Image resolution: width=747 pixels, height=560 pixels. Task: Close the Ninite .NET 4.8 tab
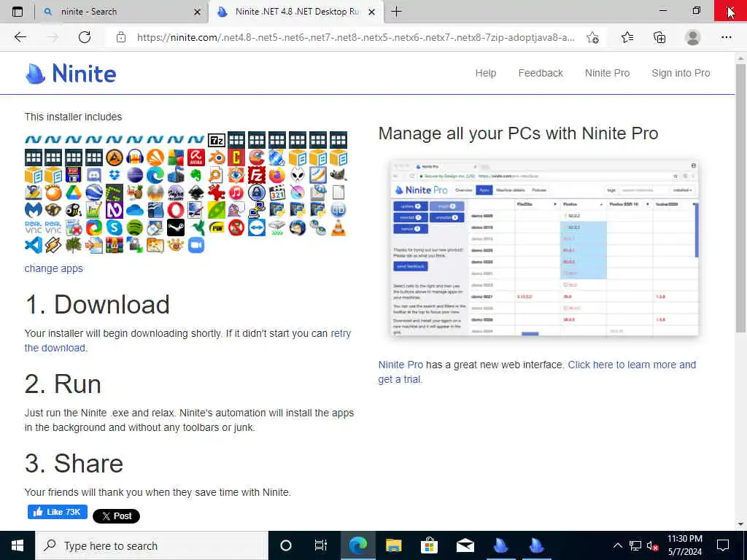371,12
